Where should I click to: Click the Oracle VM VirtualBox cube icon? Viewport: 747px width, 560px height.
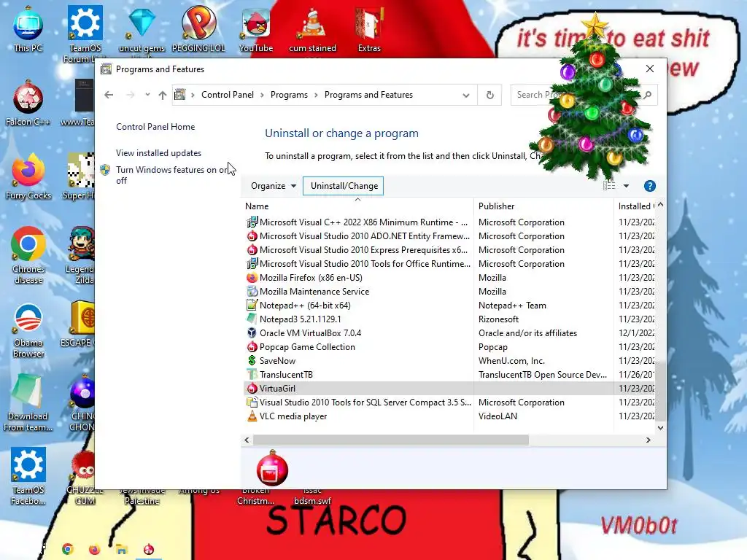(x=252, y=332)
